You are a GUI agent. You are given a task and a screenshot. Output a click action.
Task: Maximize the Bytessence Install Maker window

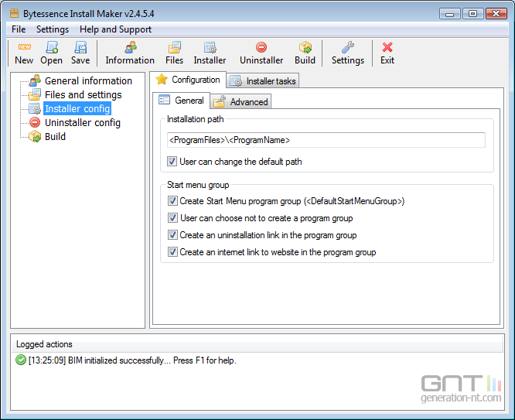click(x=473, y=13)
